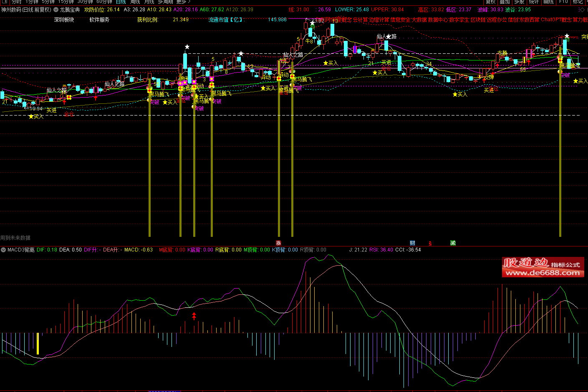Switch to the 分时 intraday view tab
588x392 pixels.
click(x=17, y=2)
